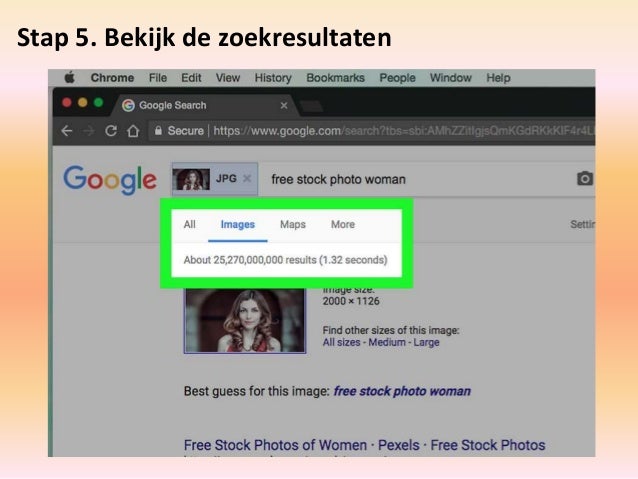Open the Bookmarks menu
The width and height of the screenshot is (638, 479).
click(335, 78)
